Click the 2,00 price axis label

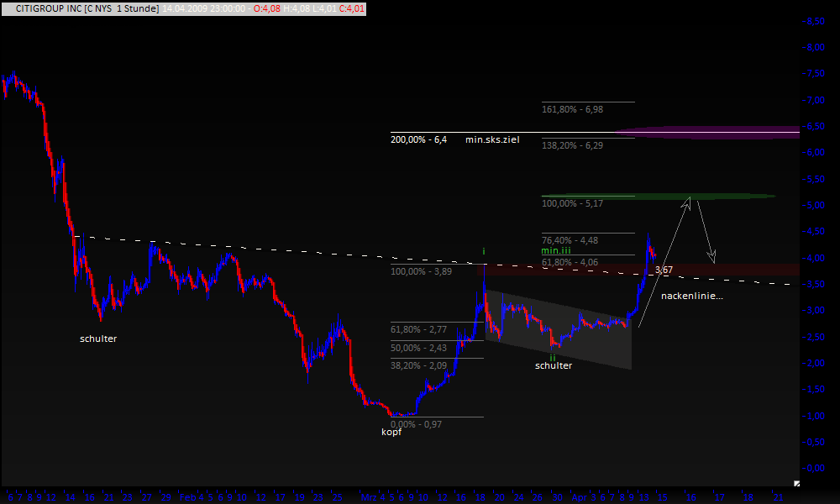(x=814, y=363)
